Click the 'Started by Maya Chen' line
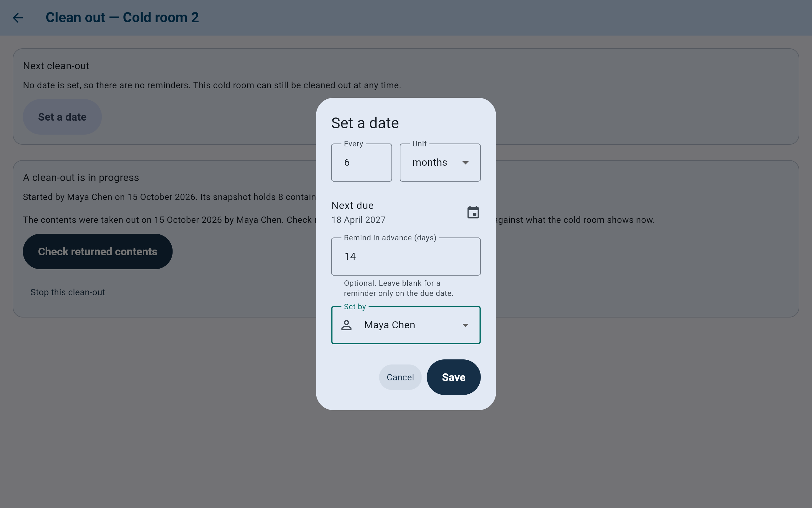Image resolution: width=812 pixels, height=508 pixels. pyautogui.click(x=169, y=197)
